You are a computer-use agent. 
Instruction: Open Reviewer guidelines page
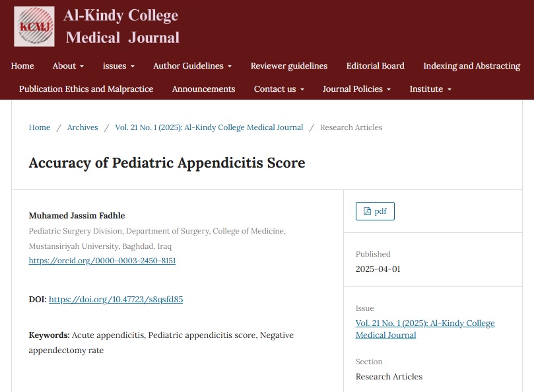pos(289,66)
